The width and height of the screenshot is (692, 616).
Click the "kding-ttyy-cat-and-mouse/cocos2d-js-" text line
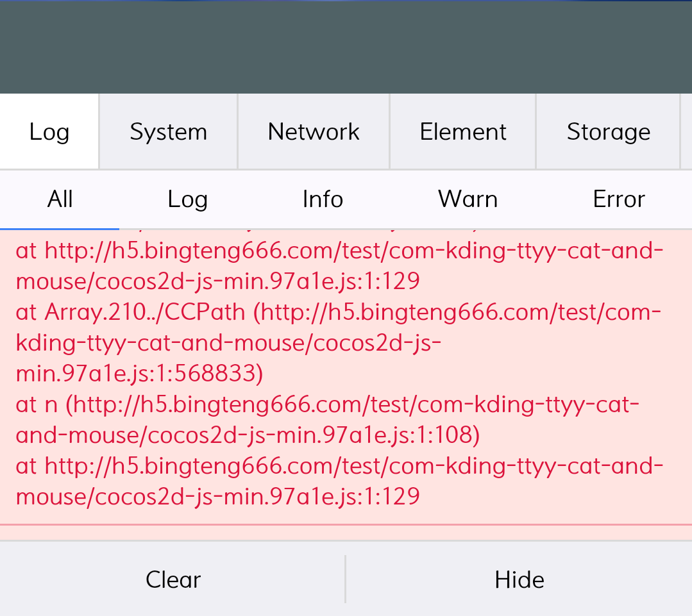click(x=228, y=343)
